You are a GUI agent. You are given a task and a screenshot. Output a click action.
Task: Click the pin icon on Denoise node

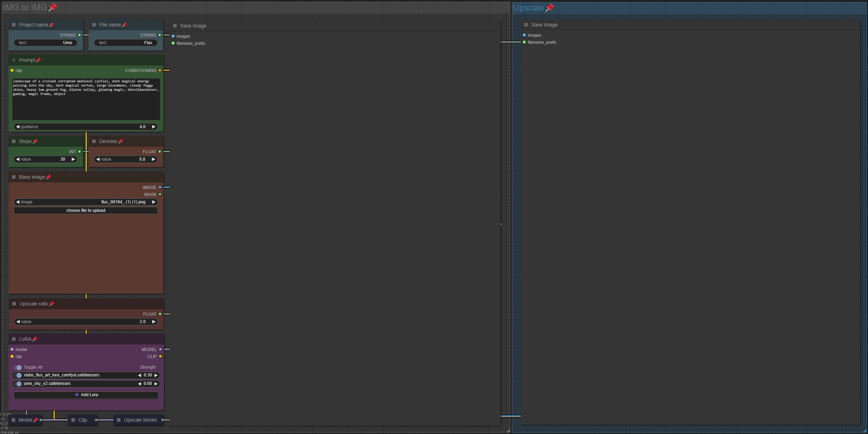(x=121, y=141)
